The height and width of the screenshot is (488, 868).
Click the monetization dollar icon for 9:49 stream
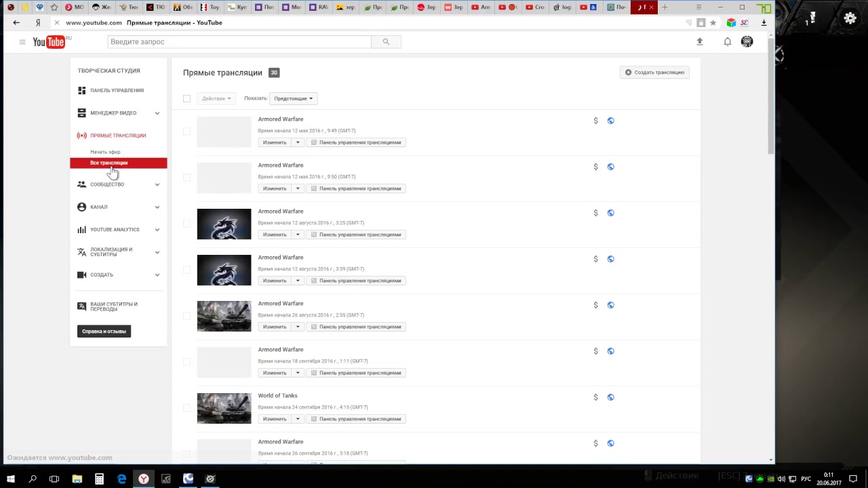[x=595, y=121]
